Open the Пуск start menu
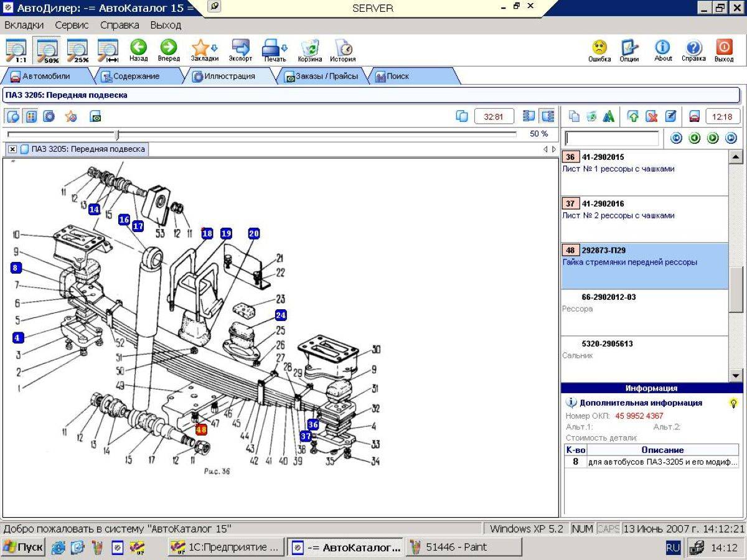Viewport: 747px width, 560px height. 22,548
